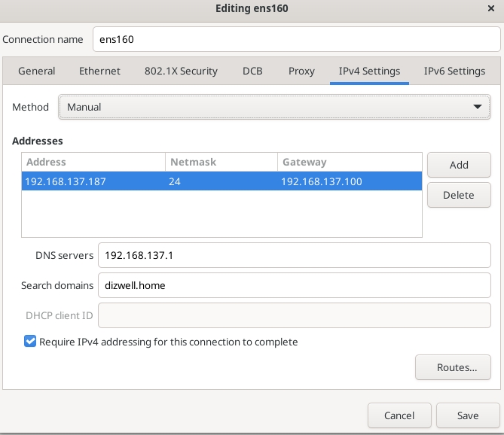
Task: Click the Search domains field
Action: 295,285
